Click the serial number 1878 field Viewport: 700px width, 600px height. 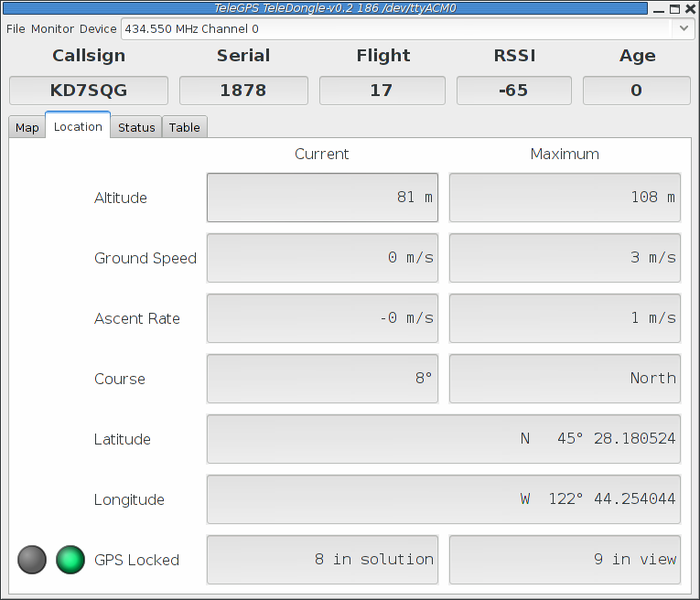point(243,91)
